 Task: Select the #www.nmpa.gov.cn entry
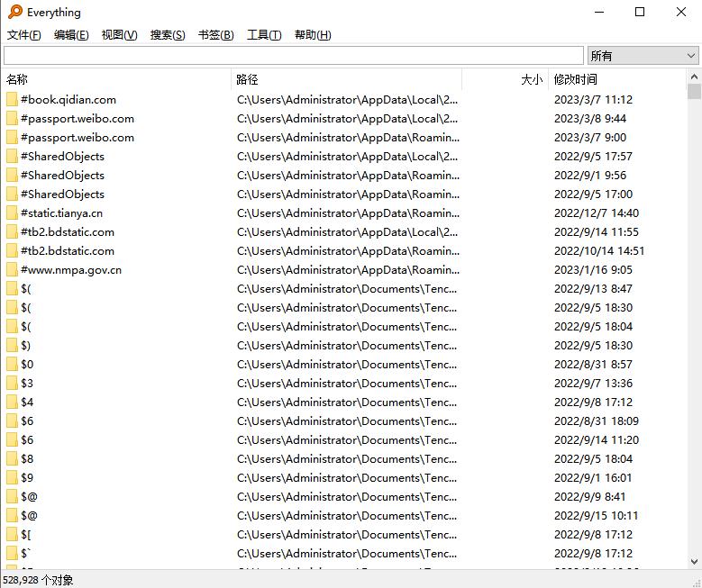(x=71, y=270)
